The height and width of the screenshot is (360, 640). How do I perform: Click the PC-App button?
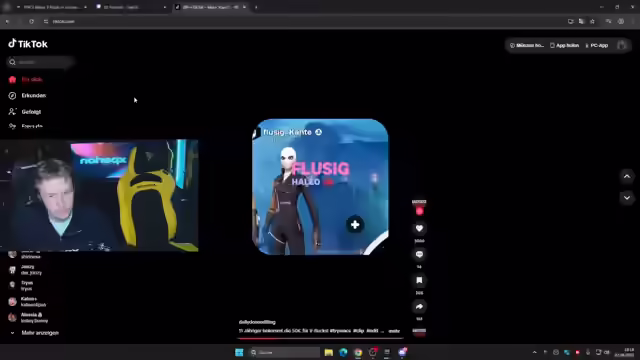597,45
